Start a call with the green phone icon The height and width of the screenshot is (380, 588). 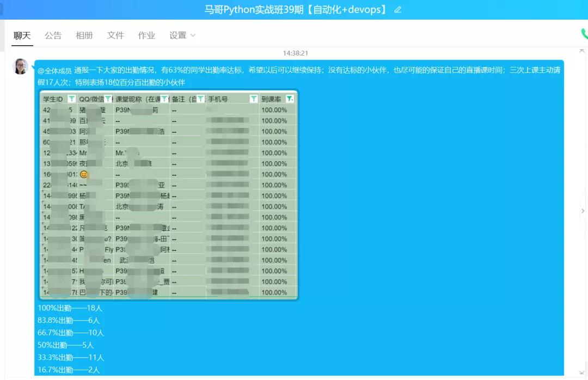(x=584, y=34)
